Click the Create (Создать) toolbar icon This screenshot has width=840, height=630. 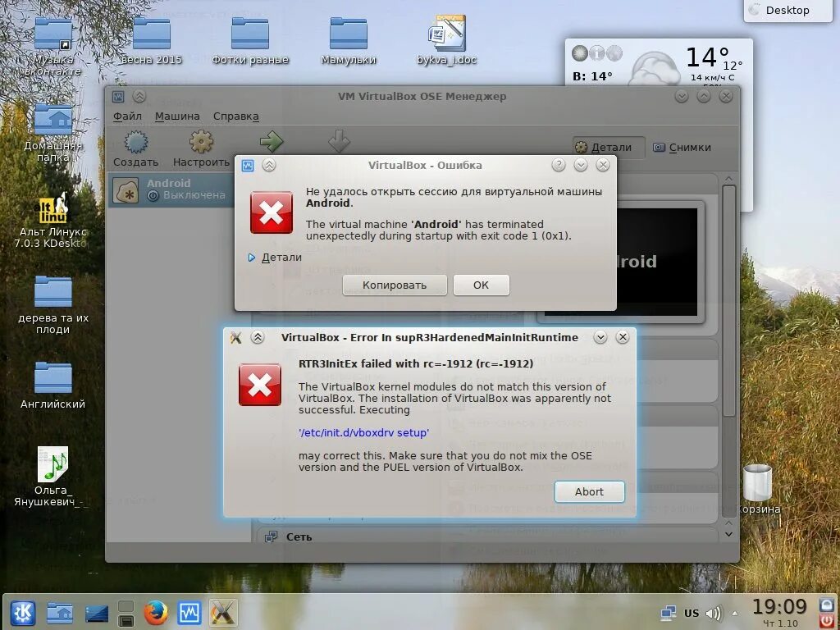tap(136, 143)
